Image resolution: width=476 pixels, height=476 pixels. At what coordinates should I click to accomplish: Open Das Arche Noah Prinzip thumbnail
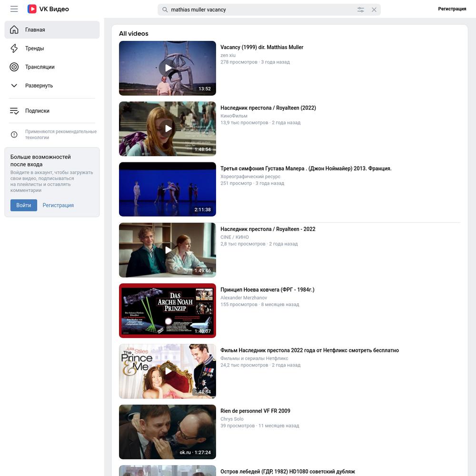coord(168,310)
